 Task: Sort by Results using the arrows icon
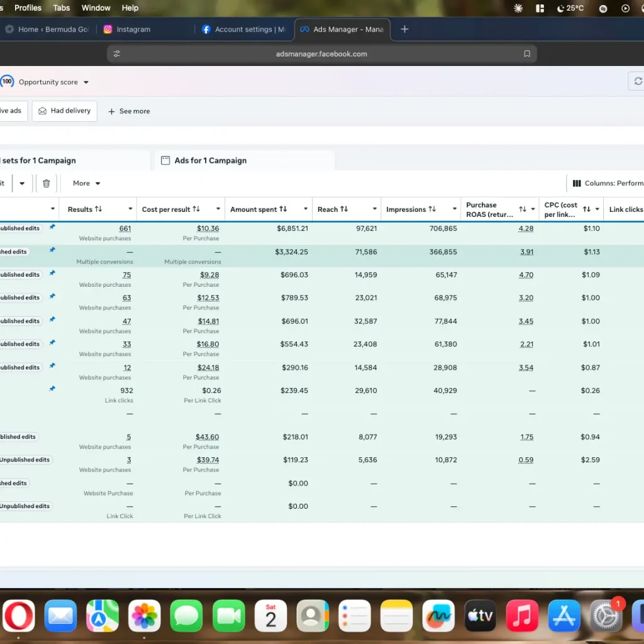(x=98, y=209)
